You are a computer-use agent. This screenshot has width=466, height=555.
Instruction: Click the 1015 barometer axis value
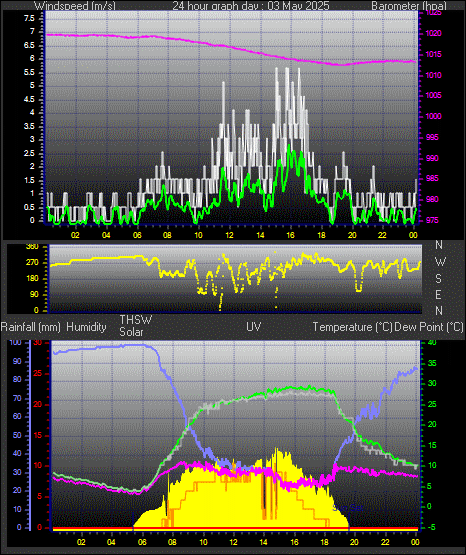tap(433, 54)
